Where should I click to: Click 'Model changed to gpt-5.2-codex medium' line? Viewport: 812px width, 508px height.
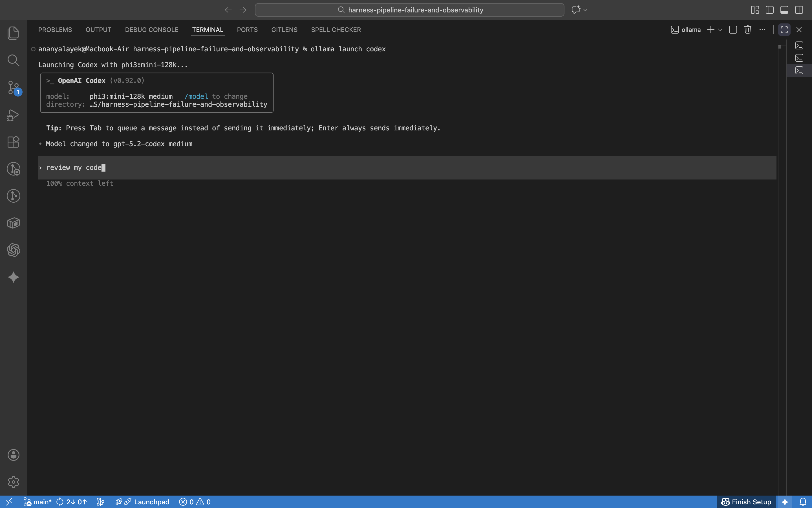point(119,144)
